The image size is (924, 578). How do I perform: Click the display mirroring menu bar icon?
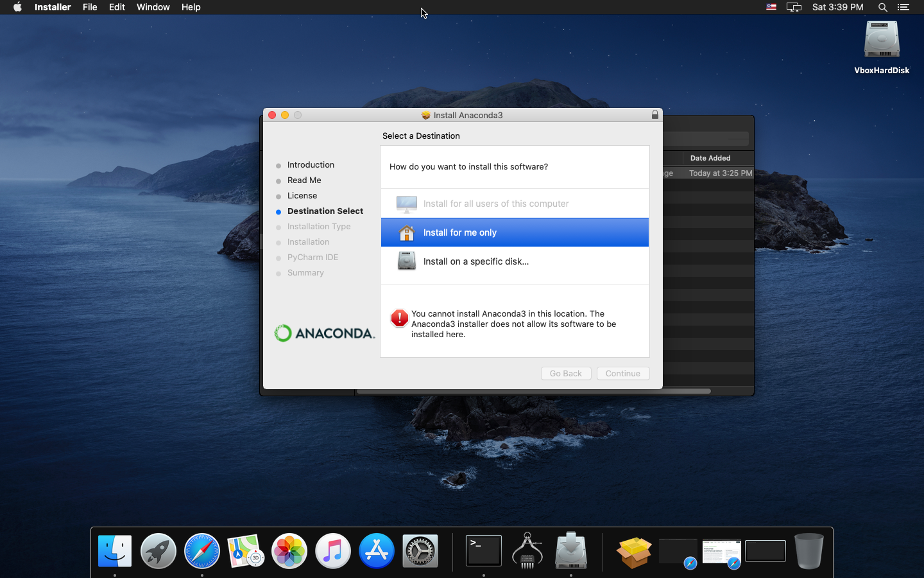coord(794,7)
